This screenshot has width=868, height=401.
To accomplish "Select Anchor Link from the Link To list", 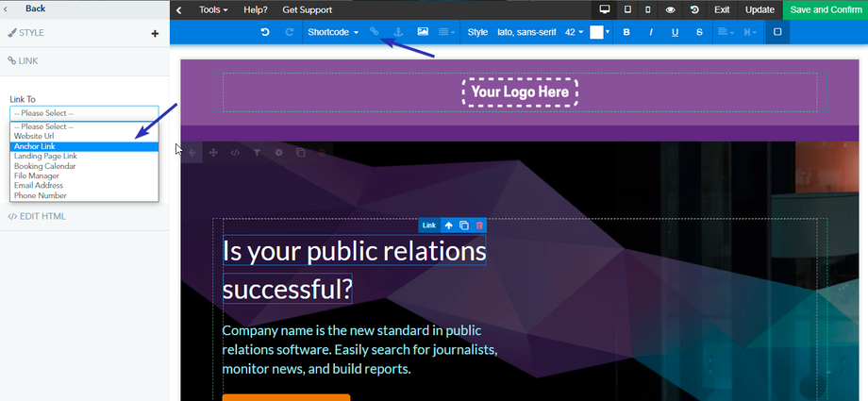I will tap(83, 146).
